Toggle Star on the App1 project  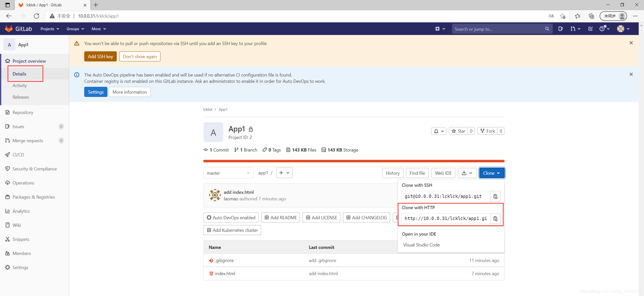(x=458, y=131)
